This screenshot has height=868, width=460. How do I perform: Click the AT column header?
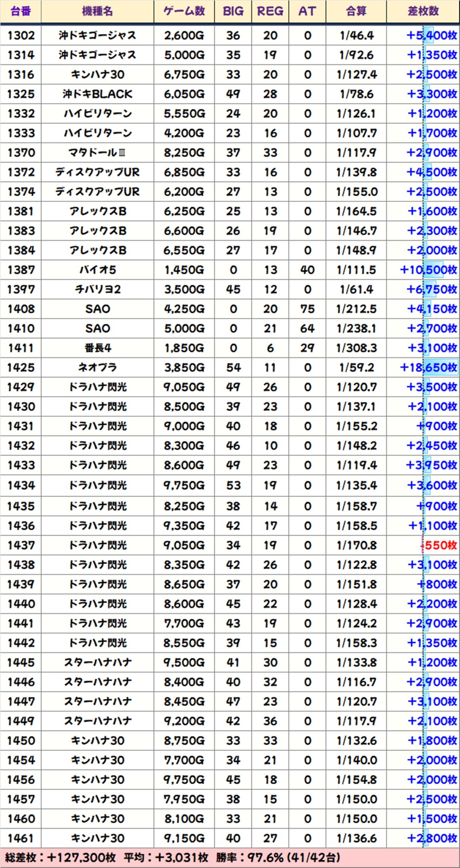[x=307, y=12]
